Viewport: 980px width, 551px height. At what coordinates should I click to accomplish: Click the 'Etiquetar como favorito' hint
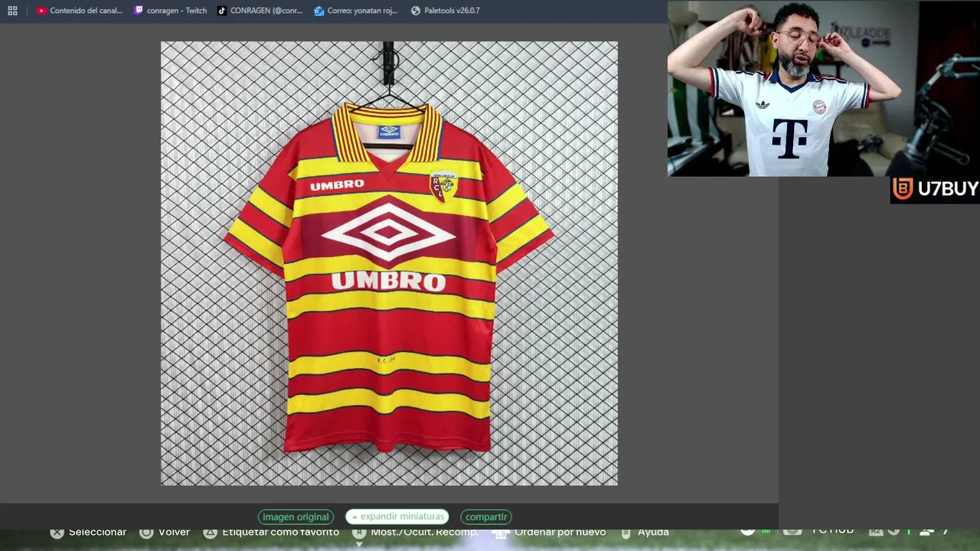[x=271, y=532]
